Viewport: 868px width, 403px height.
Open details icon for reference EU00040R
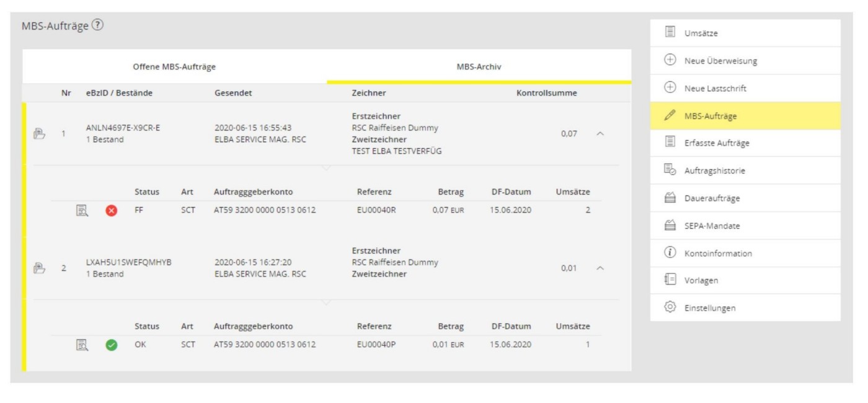click(82, 210)
